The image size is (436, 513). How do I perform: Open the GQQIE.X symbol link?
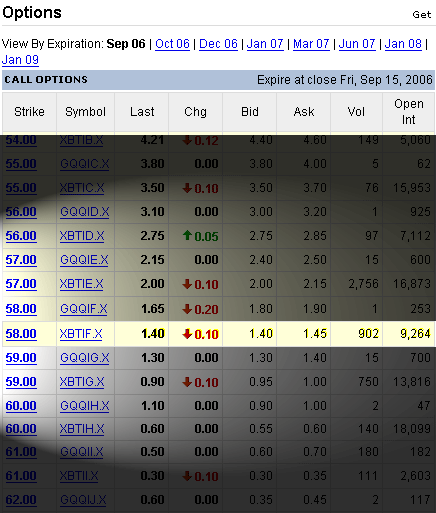(x=84, y=260)
